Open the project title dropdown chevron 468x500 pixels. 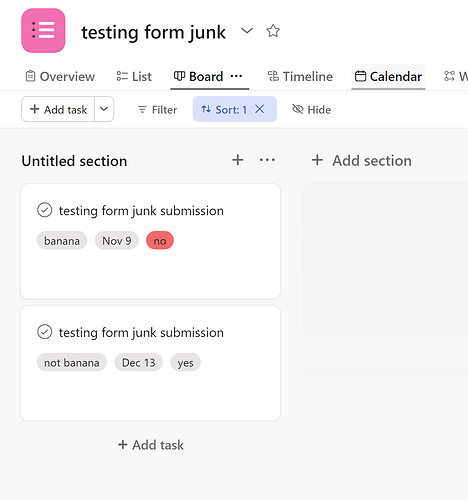pos(247,31)
